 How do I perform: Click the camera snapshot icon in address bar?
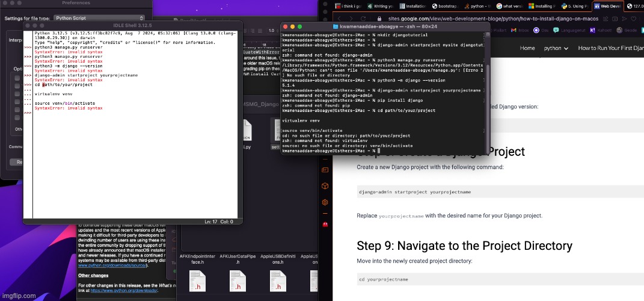coord(615,19)
